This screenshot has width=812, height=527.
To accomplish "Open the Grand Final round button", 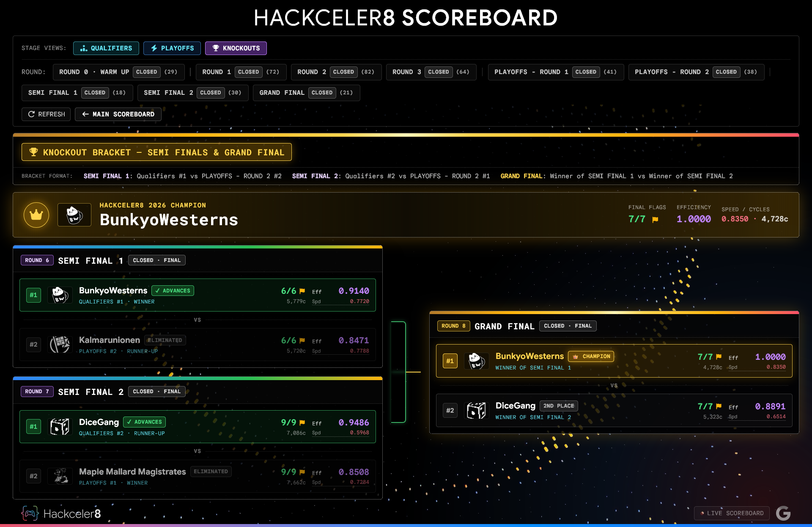I will (306, 93).
